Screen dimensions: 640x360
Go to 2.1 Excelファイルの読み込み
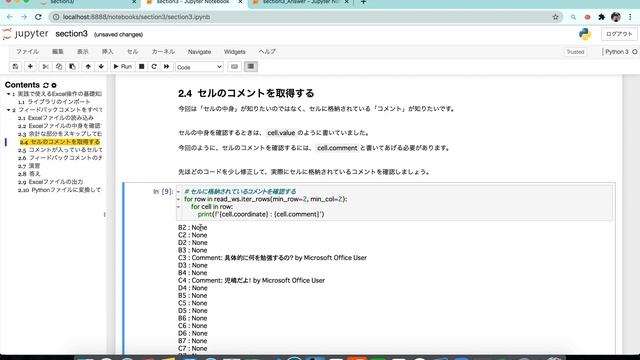tap(56, 118)
